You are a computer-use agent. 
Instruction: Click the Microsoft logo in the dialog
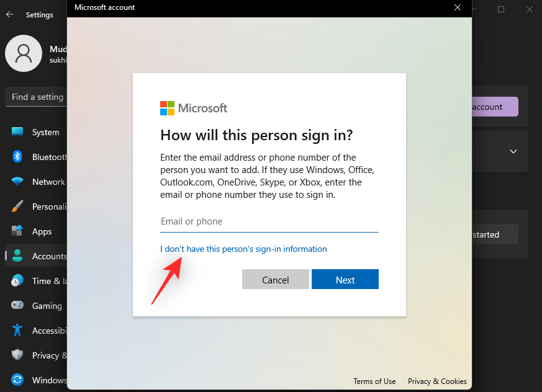(194, 108)
